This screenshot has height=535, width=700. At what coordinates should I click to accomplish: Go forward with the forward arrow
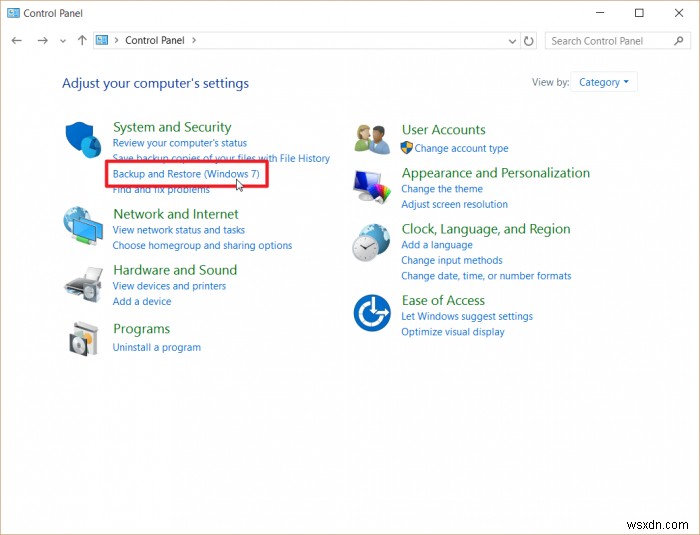click(x=42, y=41)
